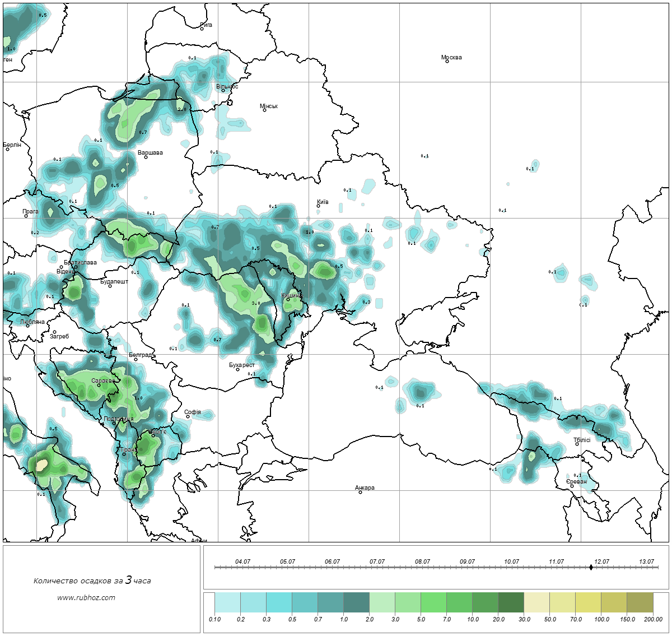Click the 13.07 timeline date
The image size is (672, 636).
click(x=646, y=561)
